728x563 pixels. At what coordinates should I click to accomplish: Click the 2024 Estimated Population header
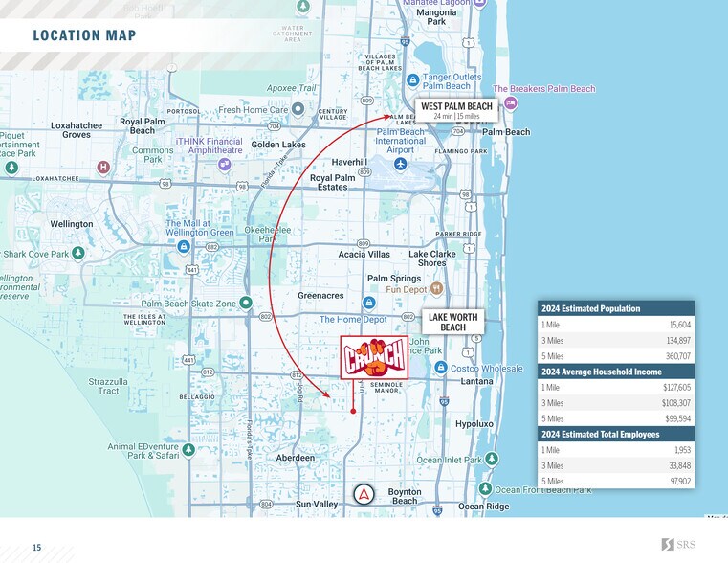tap(616, 308)
